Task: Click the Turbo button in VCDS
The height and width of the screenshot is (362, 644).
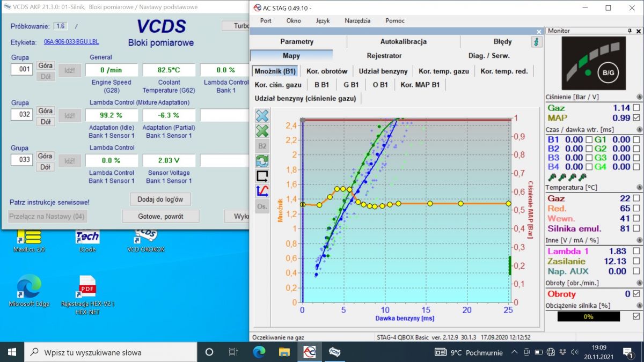Action: 236,26
